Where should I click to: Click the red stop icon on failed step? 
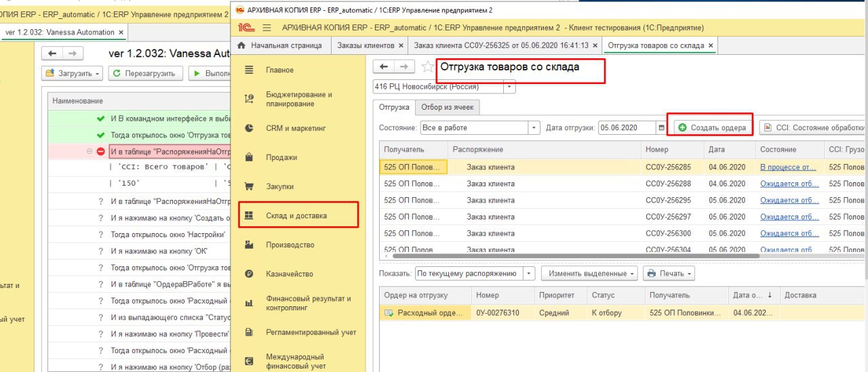(101, 152)
